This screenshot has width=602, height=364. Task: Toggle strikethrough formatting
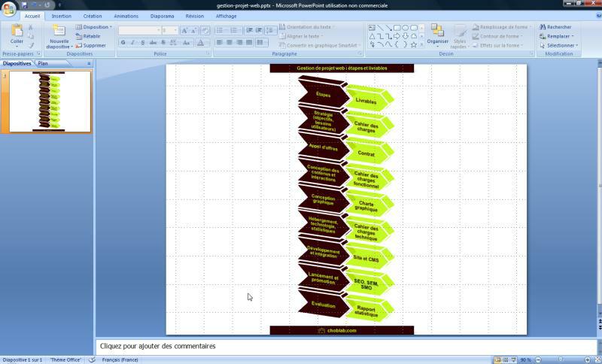153,43
